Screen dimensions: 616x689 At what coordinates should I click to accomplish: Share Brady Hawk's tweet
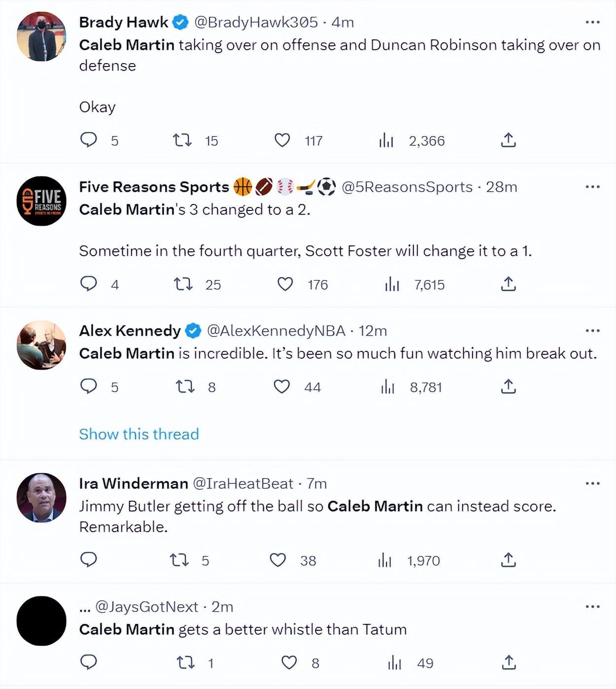tap(508, 140)
